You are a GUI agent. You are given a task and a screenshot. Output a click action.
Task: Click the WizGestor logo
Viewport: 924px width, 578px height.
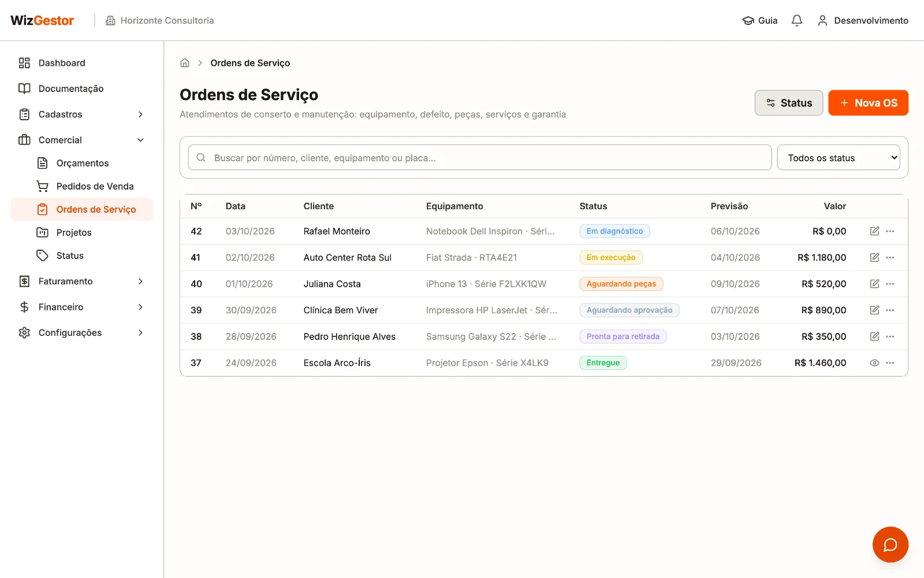pos(42,21)
